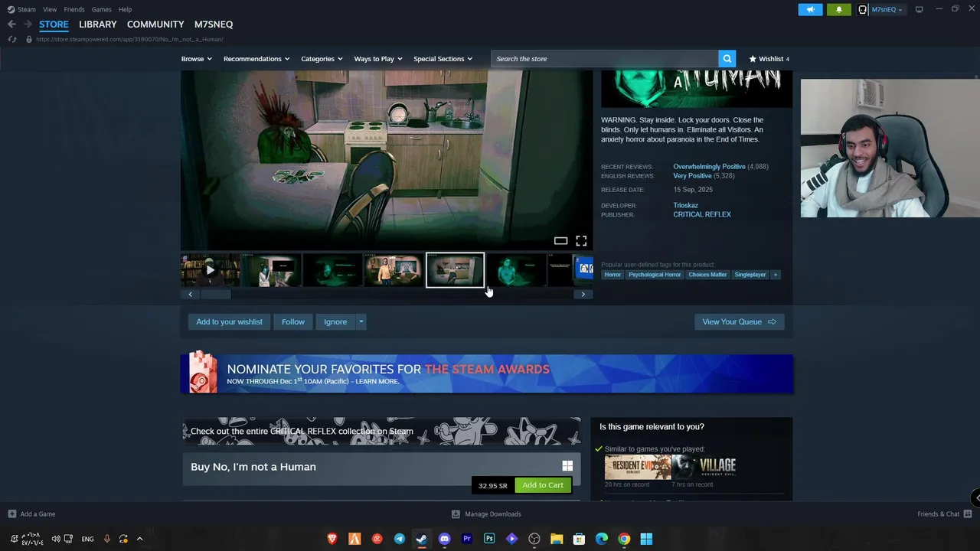980x551 pixels.
Task: Click the Follow button
Action: [293, 322]
